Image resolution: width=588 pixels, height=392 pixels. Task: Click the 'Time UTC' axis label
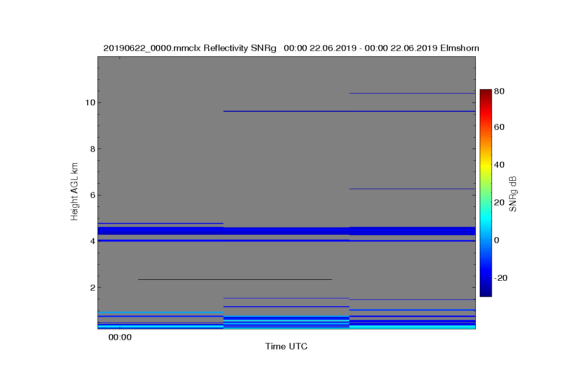click(287, 346)
